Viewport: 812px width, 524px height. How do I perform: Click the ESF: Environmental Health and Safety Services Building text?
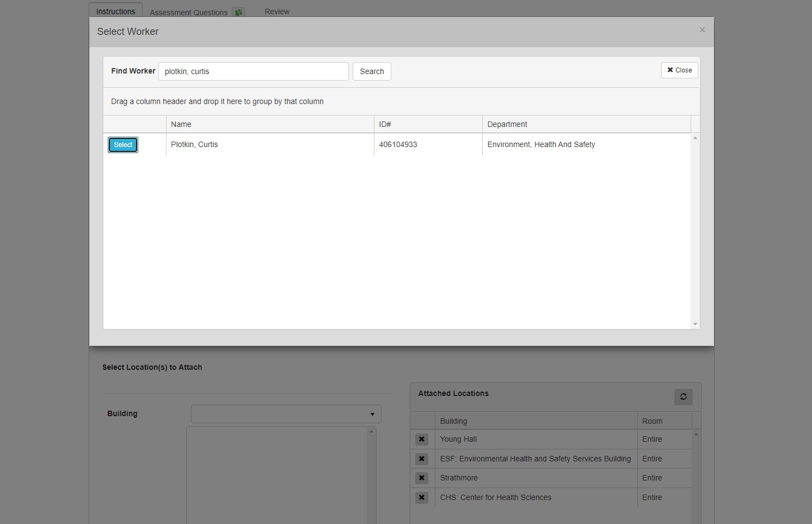click(536, 459)
